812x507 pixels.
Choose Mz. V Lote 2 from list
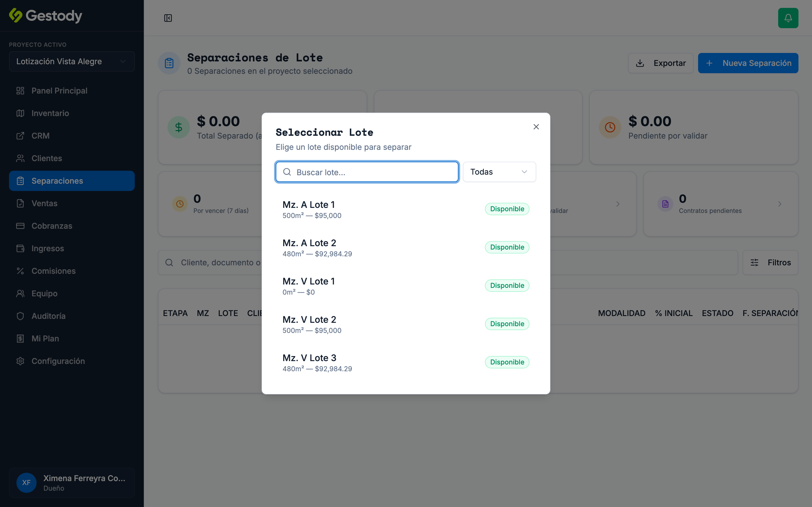pyautogui.click(x=406, y=324)
